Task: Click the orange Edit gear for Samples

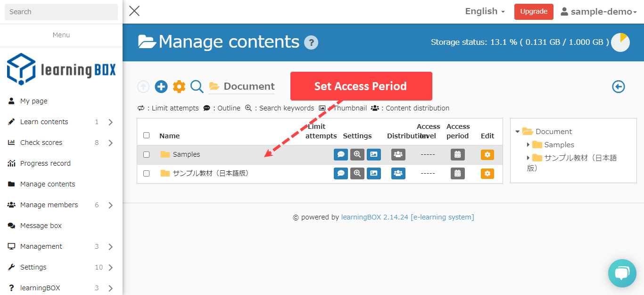Action: 487,154
